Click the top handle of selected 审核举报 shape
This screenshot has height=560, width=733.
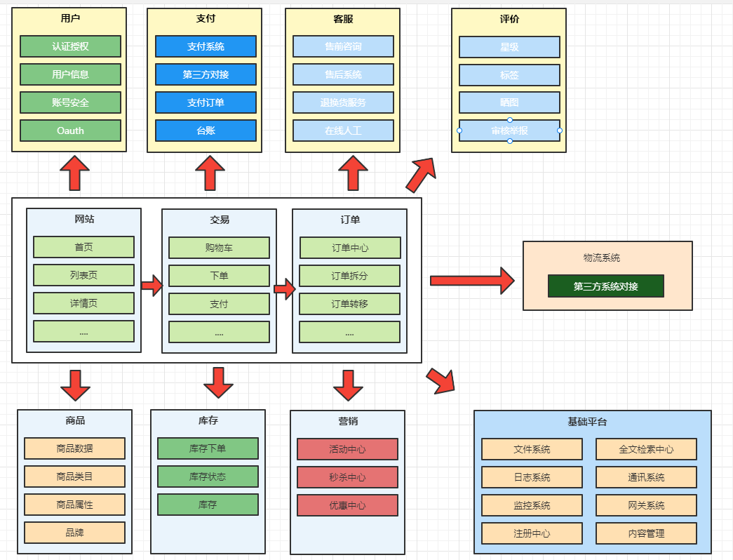point(509,120)
